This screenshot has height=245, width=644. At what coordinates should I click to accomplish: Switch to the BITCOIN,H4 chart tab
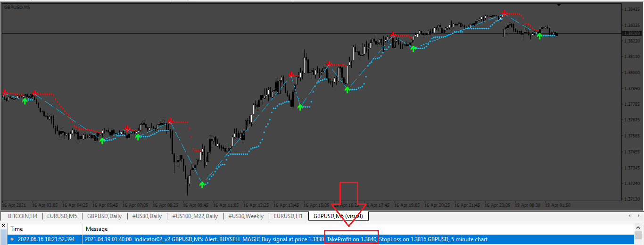(22, 216)
